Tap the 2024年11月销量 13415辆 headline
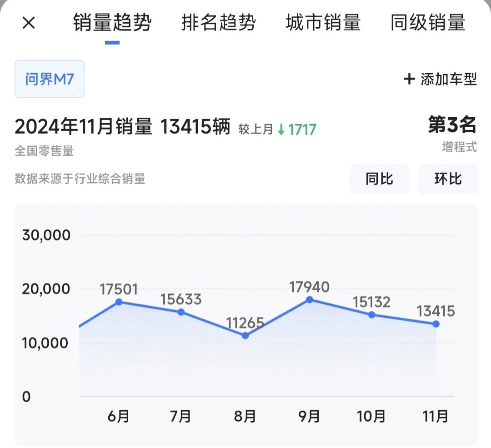Screen dimensions: 491x448 [122, 126]
